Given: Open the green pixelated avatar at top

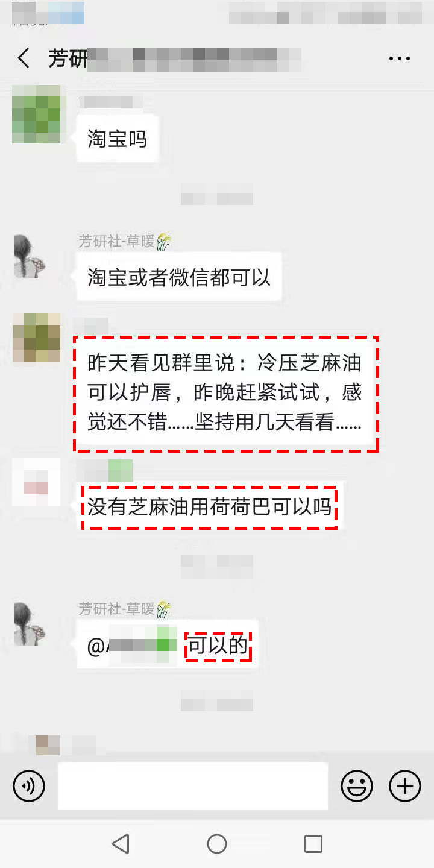Looking at the screenshot, I should 36,115.
